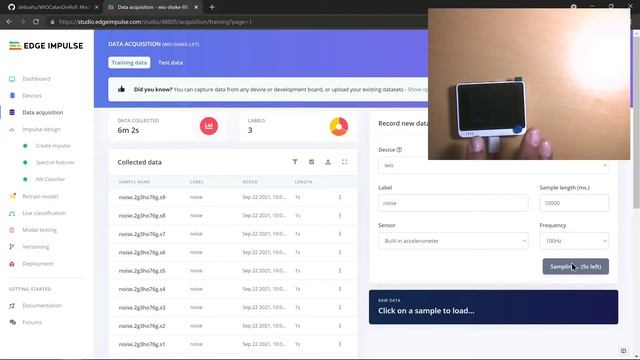Click the labels pie chart icon
This screenshot has height=360, width=640.
[339, 126]
